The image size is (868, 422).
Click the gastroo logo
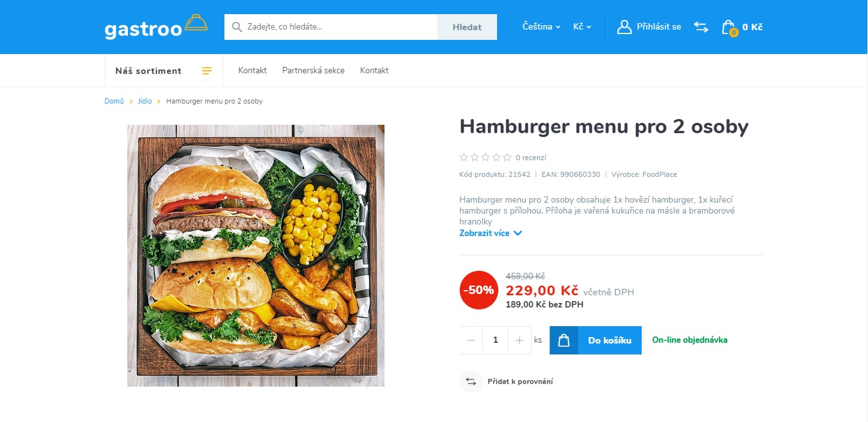pos(156,27)
